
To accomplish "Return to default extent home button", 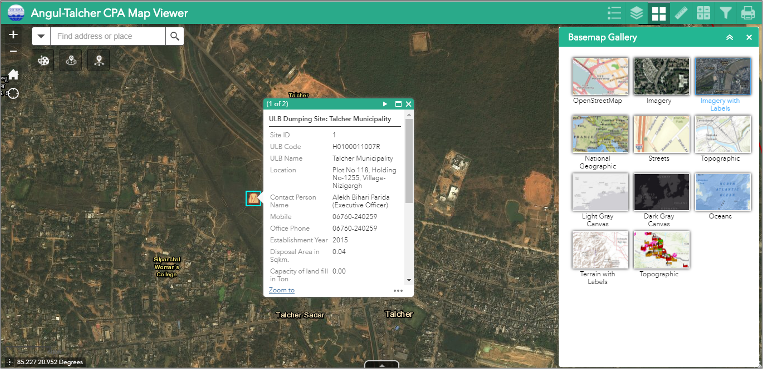I will pos(13,74).
